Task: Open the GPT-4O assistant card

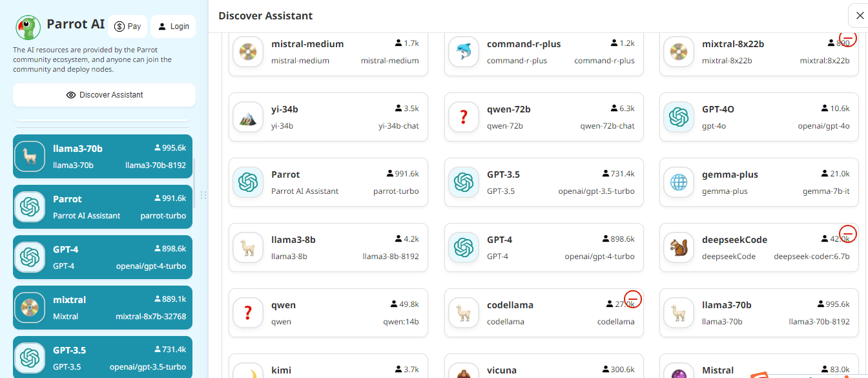Action: click(x=759, y=118)
